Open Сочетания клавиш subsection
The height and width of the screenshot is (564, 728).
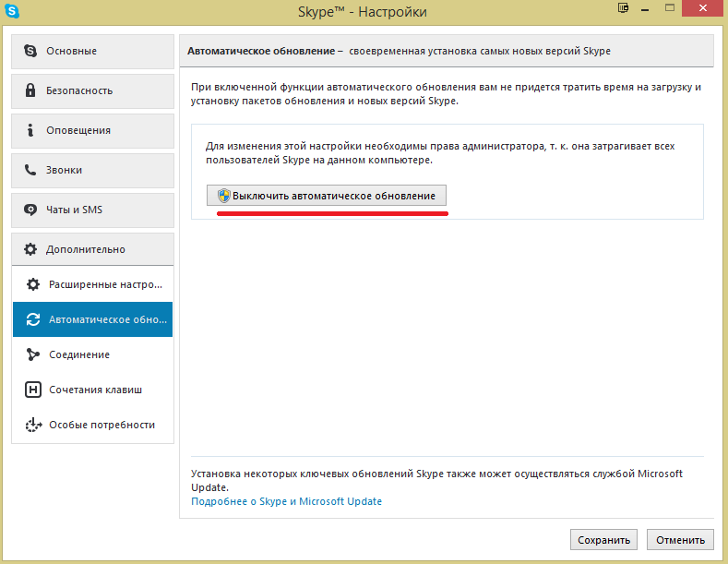pos(93,390)
